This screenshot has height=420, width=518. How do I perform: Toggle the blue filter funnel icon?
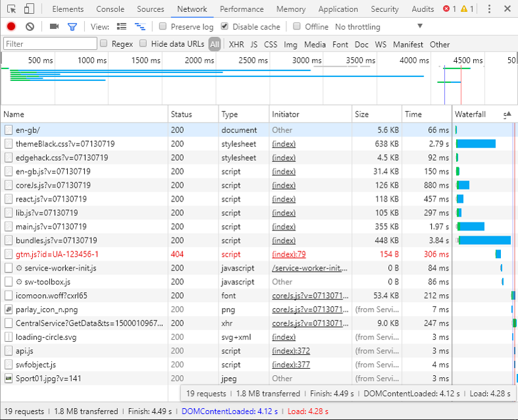click(72, 26)
